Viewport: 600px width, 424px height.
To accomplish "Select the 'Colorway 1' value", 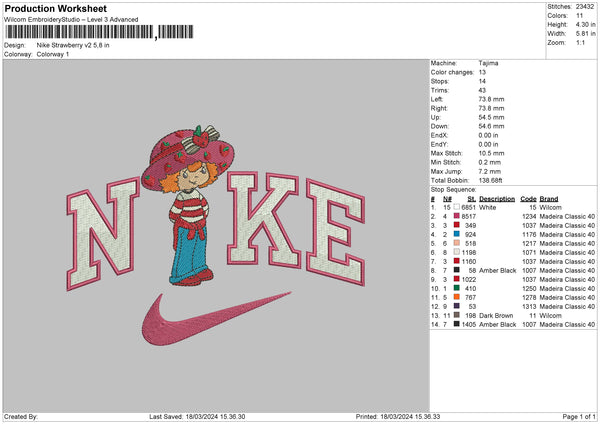I will [x=53, y=54].
